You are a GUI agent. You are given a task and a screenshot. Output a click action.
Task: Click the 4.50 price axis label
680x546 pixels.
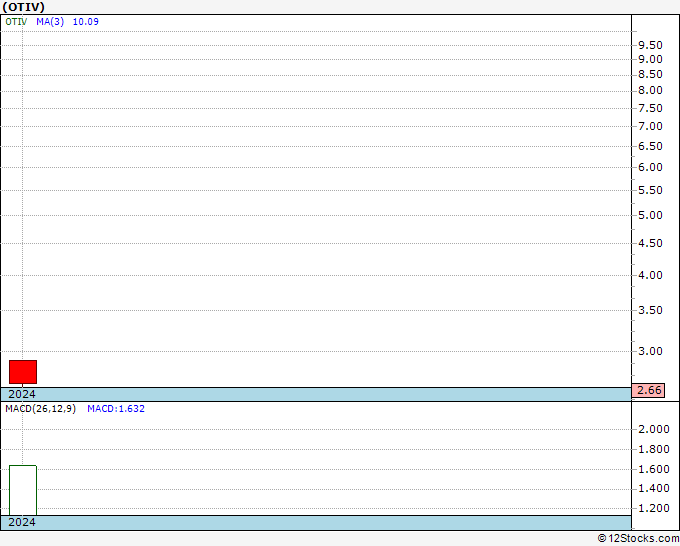[x=650, y=243]
